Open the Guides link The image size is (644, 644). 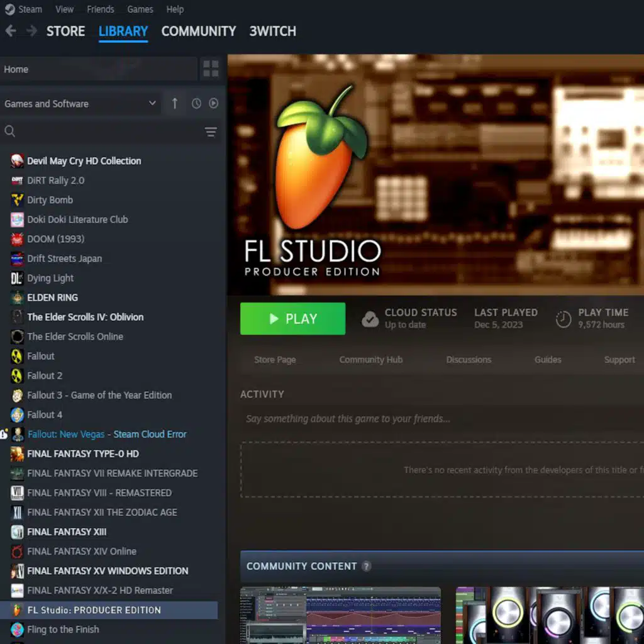point(548,360)
